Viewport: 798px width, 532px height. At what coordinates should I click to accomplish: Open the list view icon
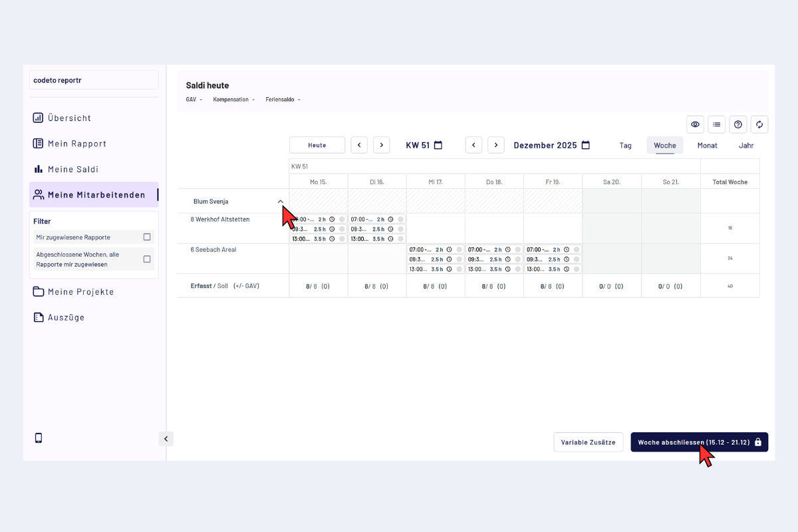716,124
